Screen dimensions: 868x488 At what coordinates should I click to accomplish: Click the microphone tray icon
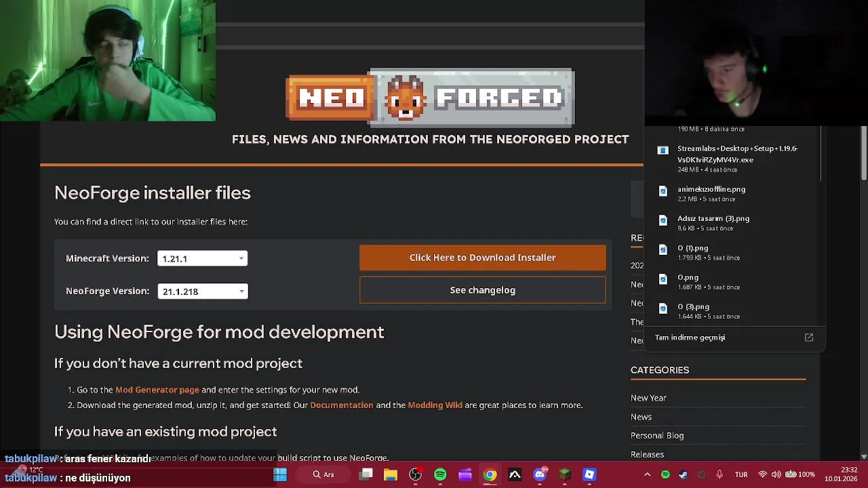click(719, 474)
